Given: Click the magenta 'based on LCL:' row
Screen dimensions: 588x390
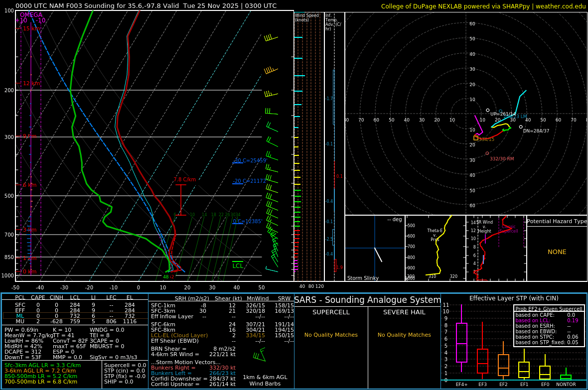Looking at the screenshot, I should (547, 320).
